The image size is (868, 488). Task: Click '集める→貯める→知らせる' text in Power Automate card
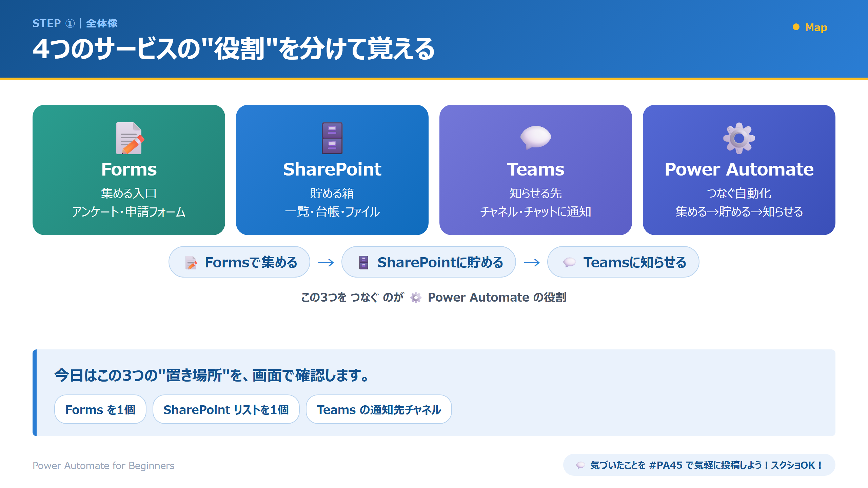coord(739,212)
